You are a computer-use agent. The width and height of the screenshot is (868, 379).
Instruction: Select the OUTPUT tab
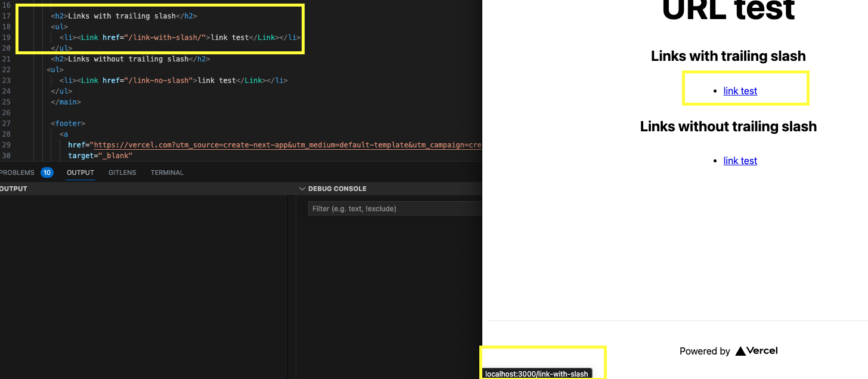coord(80,172)
